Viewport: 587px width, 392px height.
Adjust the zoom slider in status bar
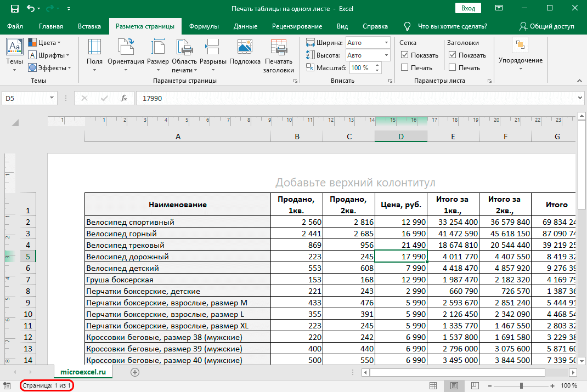click(x=521, y=386)
